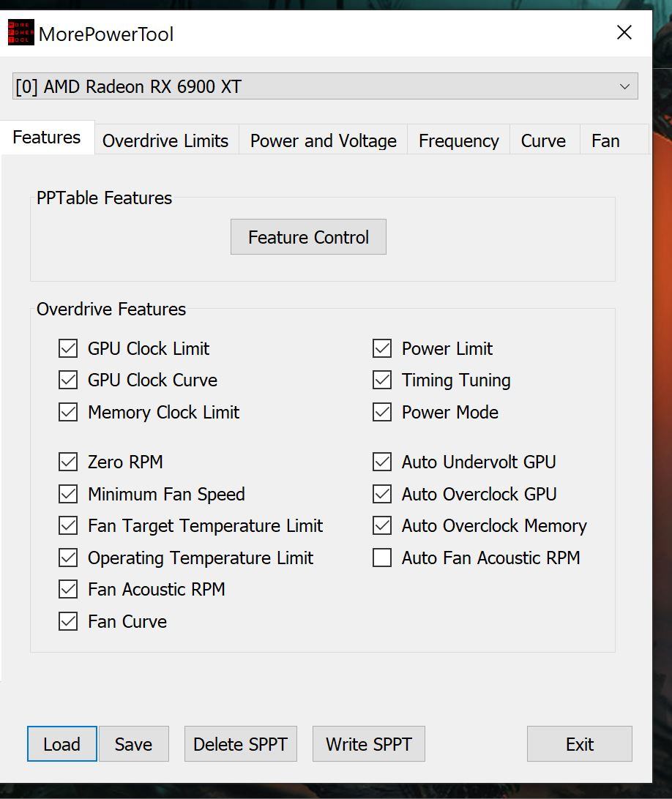Open the AMD Radeon RX 6900 XT dropdown
Viewport: 672px width, 799px height.
click(x=325, y=86)
